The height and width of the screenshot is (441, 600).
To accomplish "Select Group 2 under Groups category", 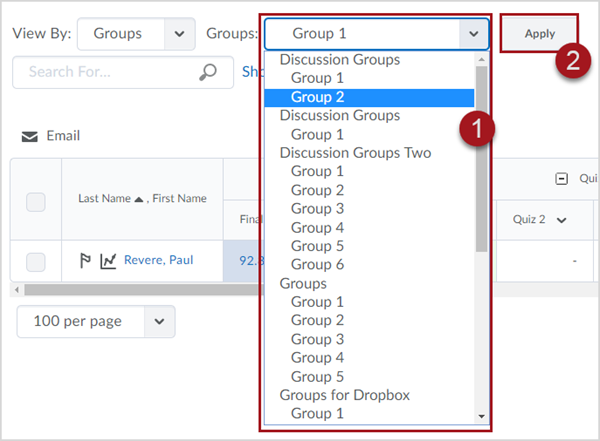I will coord(317,320).
